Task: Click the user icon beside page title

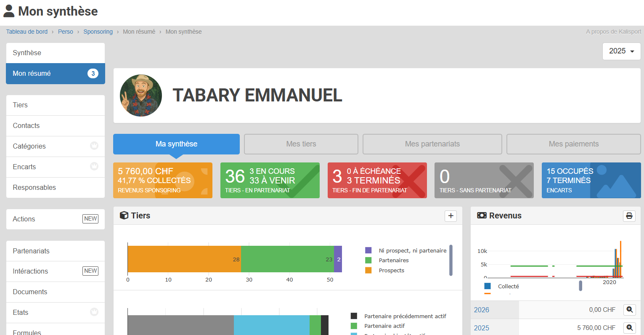Action: coord(9,11)
